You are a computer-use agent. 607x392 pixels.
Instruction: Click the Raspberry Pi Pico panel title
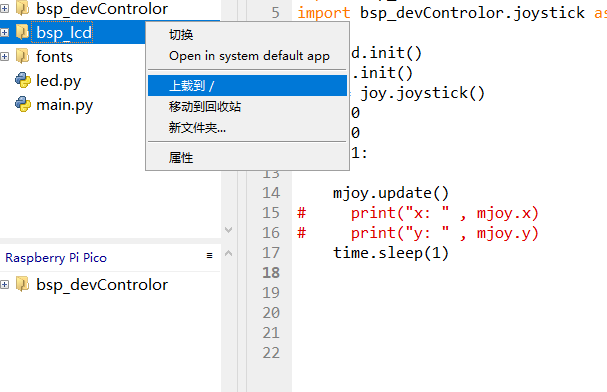pos(56,258)
